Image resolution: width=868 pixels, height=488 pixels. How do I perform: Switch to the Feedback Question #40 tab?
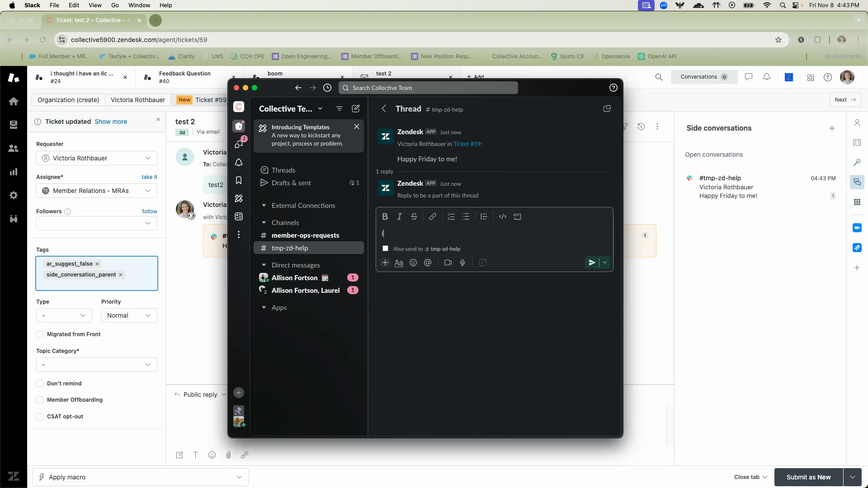click(184, 77)
